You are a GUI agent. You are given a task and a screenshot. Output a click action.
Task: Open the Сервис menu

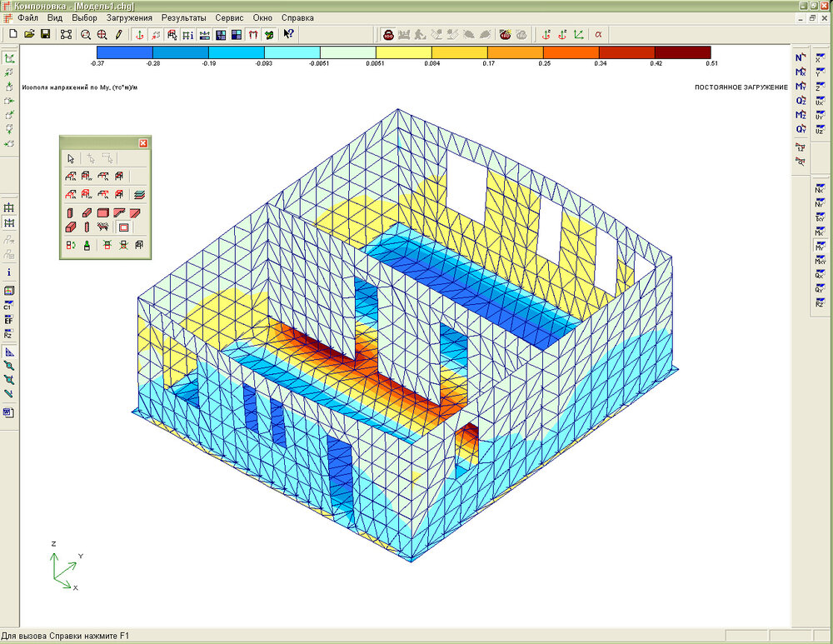230,17
